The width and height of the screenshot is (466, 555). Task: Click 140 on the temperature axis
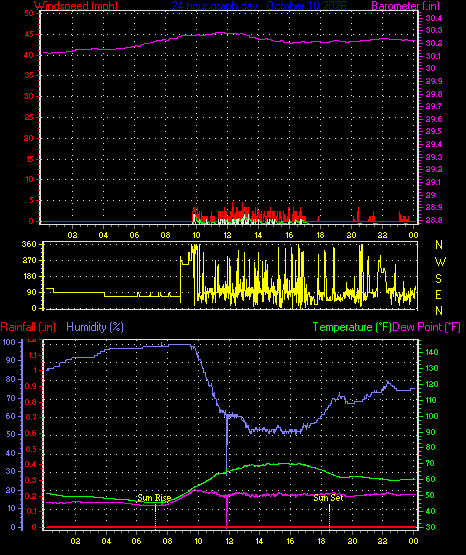[x=432, y=352]
